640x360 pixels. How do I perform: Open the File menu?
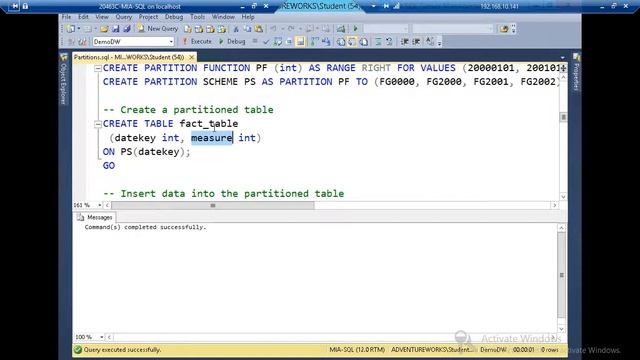[x=67, y=17]
